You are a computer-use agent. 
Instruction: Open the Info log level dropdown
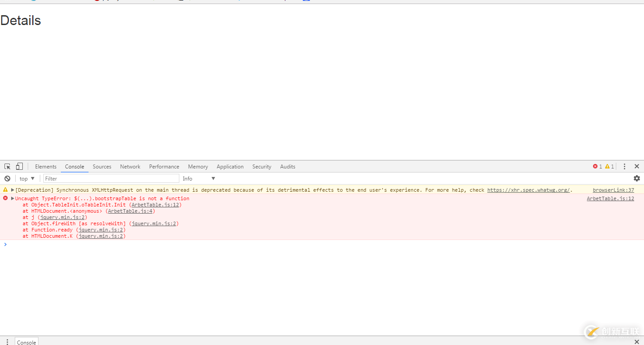pyautogui.click(x=199, y=179)
